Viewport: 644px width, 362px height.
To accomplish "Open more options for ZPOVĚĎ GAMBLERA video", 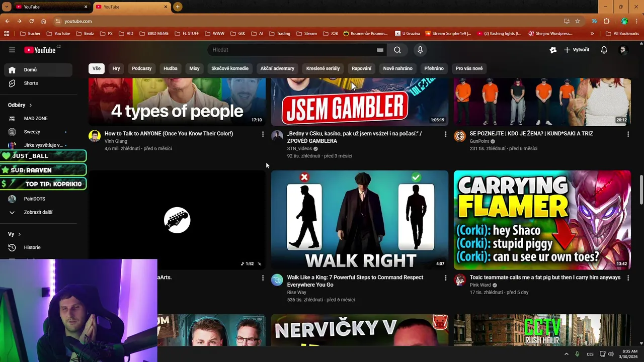I will [x=445, y=134].
